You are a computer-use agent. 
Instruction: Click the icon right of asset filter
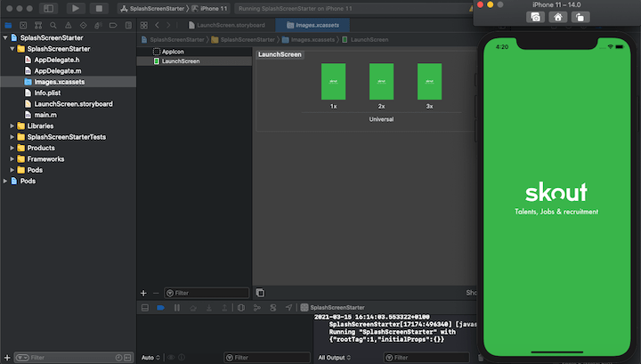click(x=260, y=293)
